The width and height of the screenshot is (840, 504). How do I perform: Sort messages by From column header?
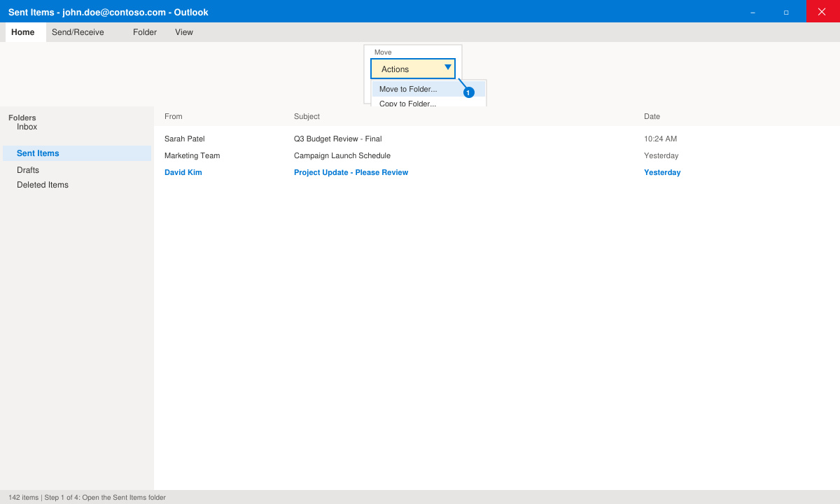tap(174, 116)
